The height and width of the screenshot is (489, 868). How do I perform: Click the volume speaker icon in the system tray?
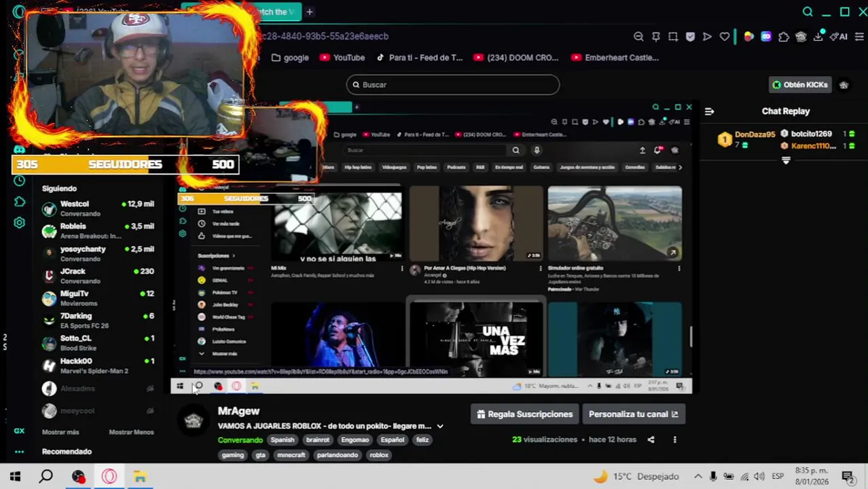(759, 476)
